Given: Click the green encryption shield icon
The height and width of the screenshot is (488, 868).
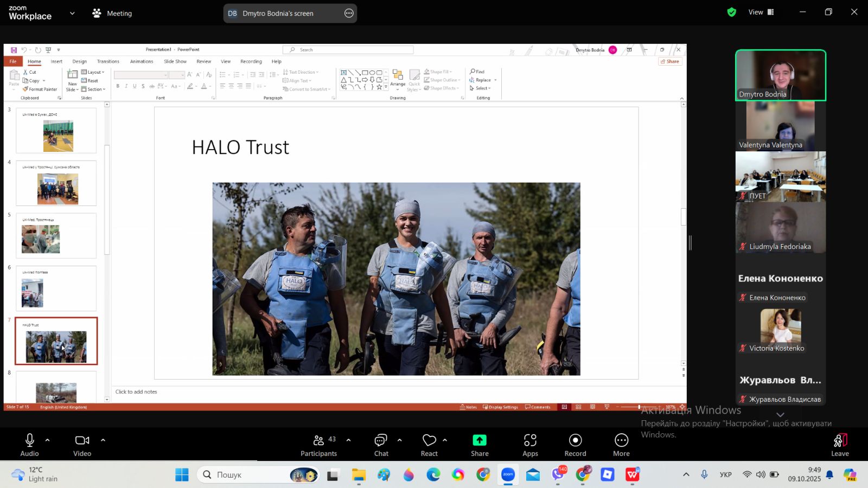Looking at the screenshot, I should [731, 12].
